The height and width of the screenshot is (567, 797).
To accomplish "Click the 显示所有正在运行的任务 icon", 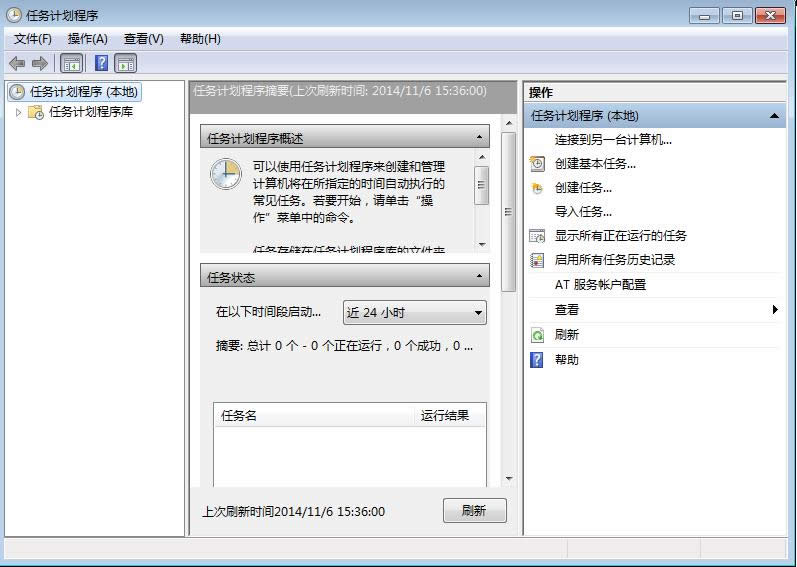I will (537, 236).
